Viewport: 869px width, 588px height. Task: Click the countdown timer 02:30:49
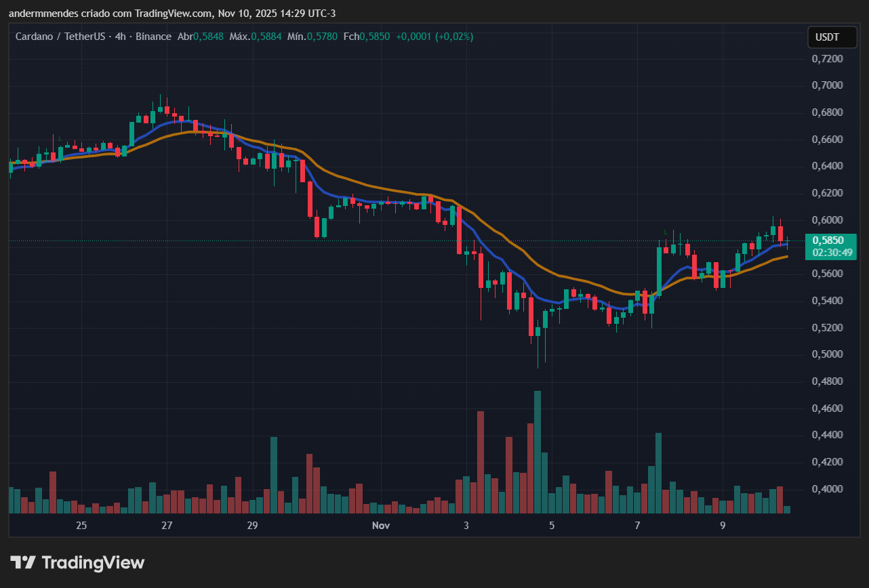click(831, 253)
